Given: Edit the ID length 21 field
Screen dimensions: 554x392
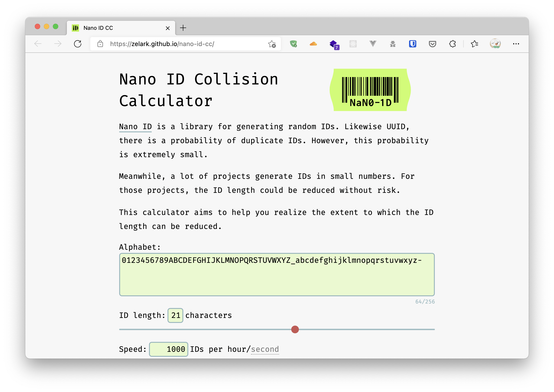Looking at the screenshot, I should click(x=175, y=315).
